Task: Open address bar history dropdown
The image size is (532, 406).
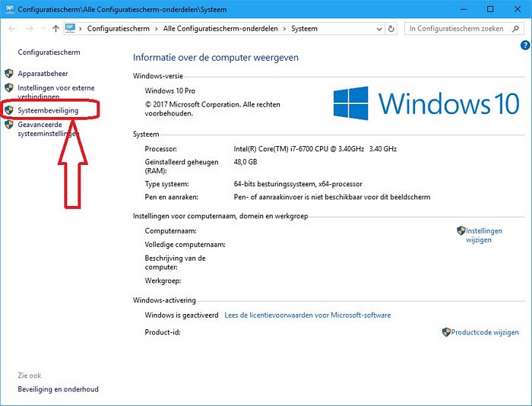Action: point(379,29)
